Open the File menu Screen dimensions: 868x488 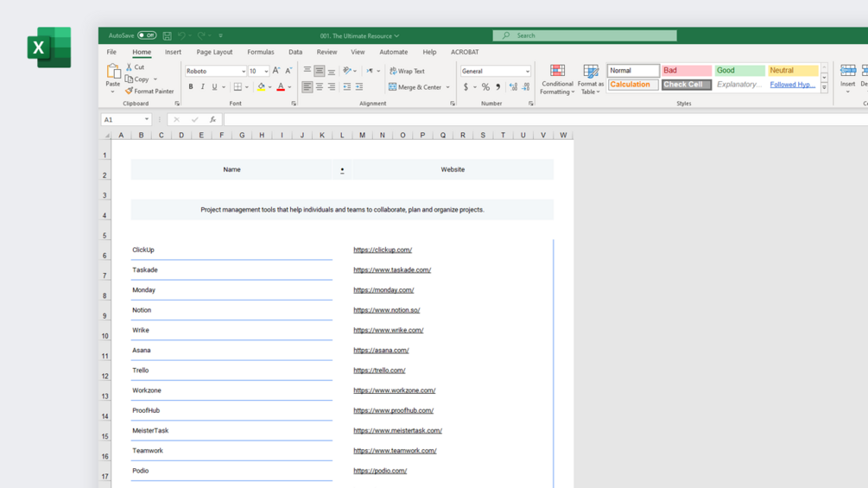(x=111, y=52)
